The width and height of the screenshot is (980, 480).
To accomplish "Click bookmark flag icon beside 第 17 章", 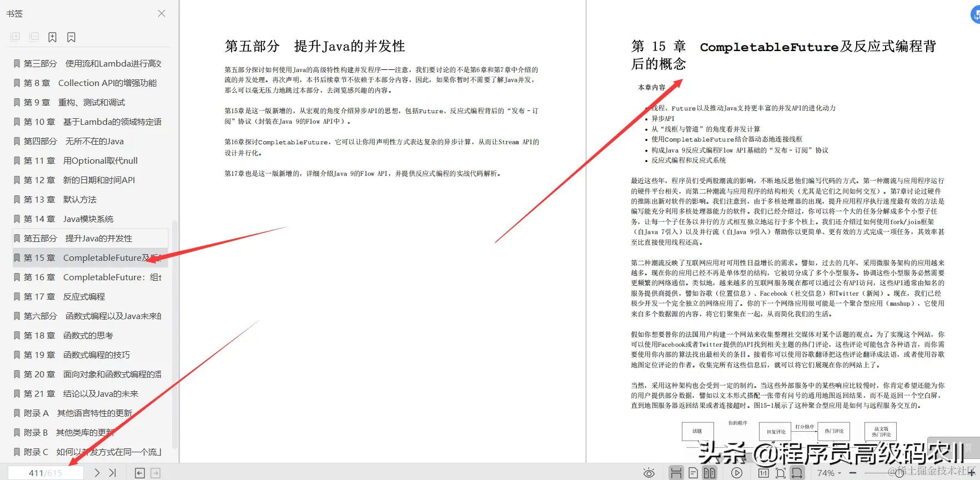I will pyautogui.click(x=17, y=296).
